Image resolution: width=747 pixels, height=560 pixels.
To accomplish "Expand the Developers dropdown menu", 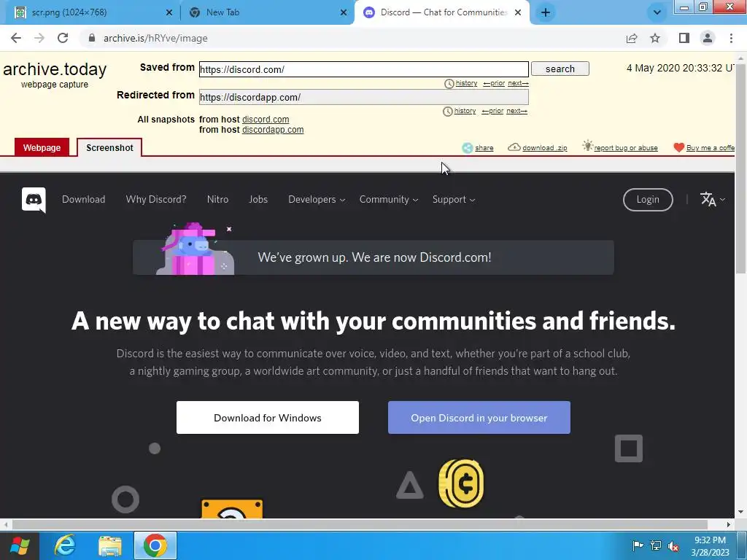I will [317, 200].
